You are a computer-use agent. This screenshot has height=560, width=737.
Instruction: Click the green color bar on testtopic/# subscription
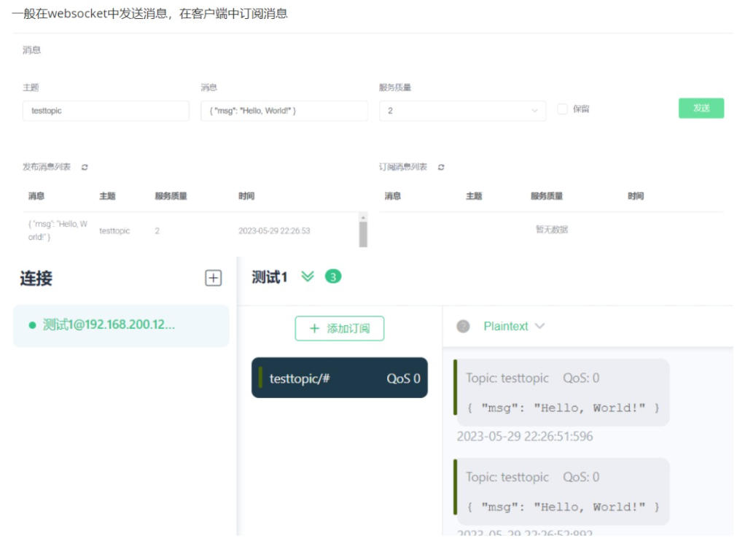(260, 378)
